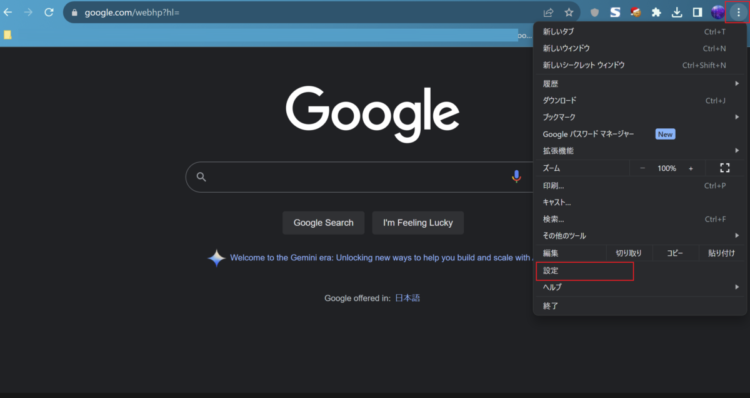Bookmark this page with the star icon
Image resolution: width=750 pixels, height=398 pixels.
[x=569, y=12]
